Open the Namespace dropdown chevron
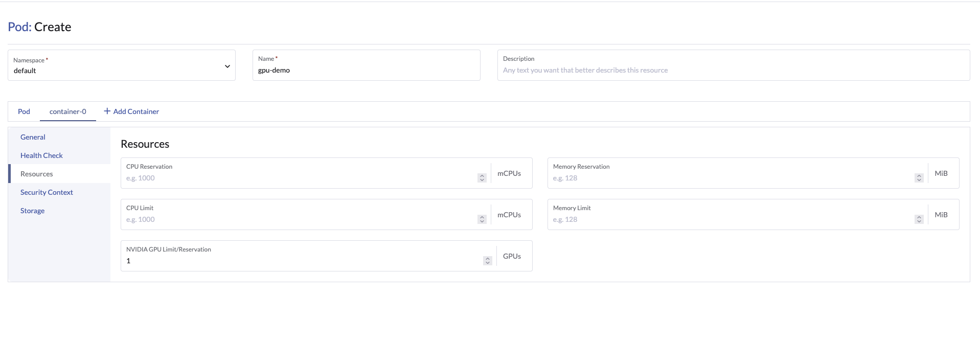980x364 pixels. (227, 66)
